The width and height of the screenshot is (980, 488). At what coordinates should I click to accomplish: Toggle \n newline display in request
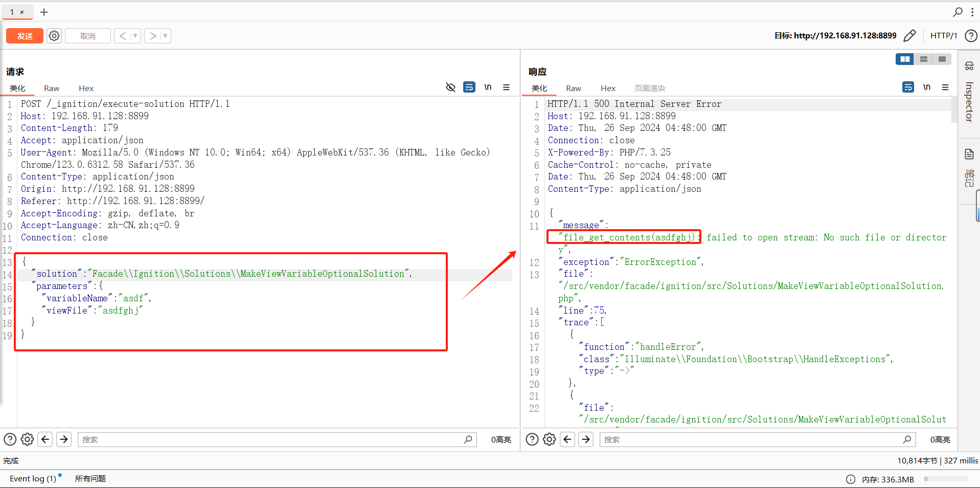click(488, 87)
